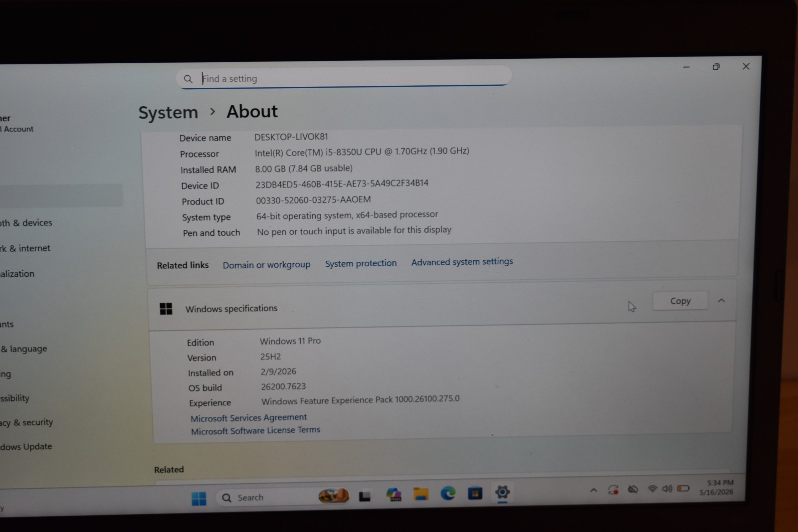This screenshot has width=798, height=532.
Task: Select Windows Feature Experience Pack text
Action: (361, 400)
